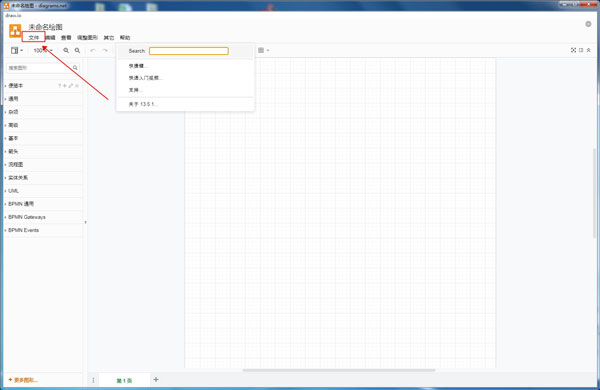Screen dimensions: 600x390
Task: Expand the 杂项 (Misc) shape section
Action: (43, 112)
